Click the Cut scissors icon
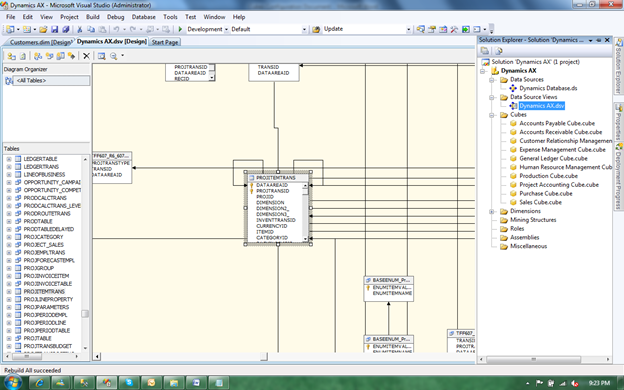 click(x=80, y=29)
